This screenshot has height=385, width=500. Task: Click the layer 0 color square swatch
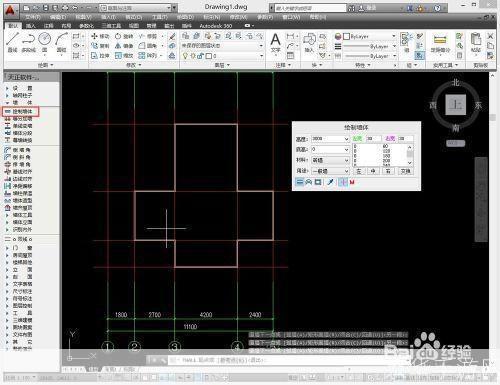pos(209,56)
